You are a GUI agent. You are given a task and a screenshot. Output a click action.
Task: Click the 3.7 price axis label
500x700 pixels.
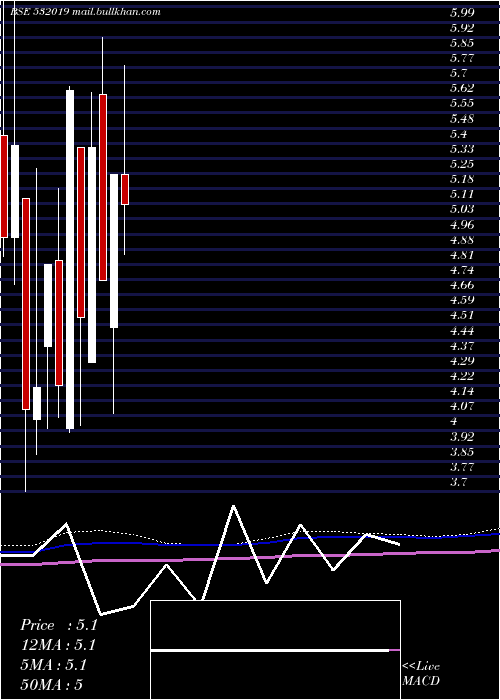point(459,482)
